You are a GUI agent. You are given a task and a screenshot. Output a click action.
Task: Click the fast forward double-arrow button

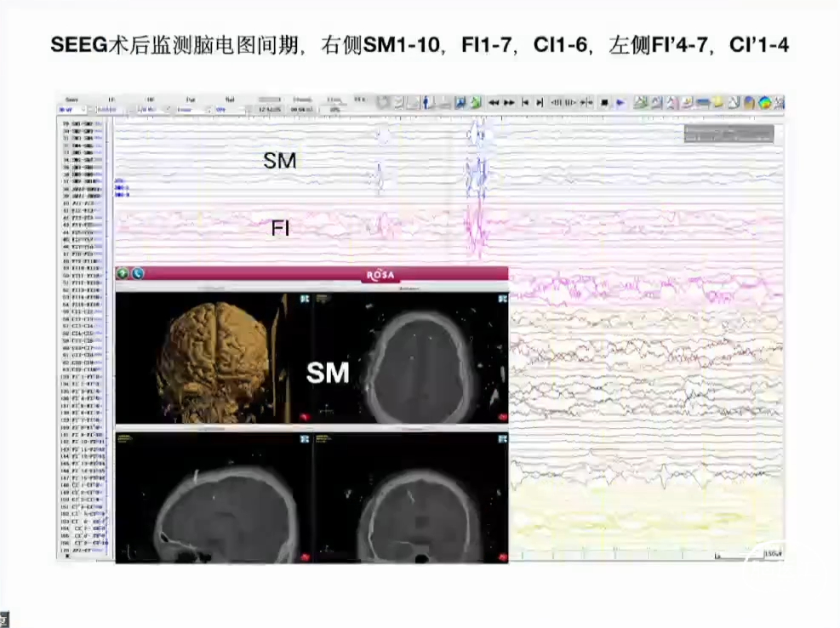(509, 102)
